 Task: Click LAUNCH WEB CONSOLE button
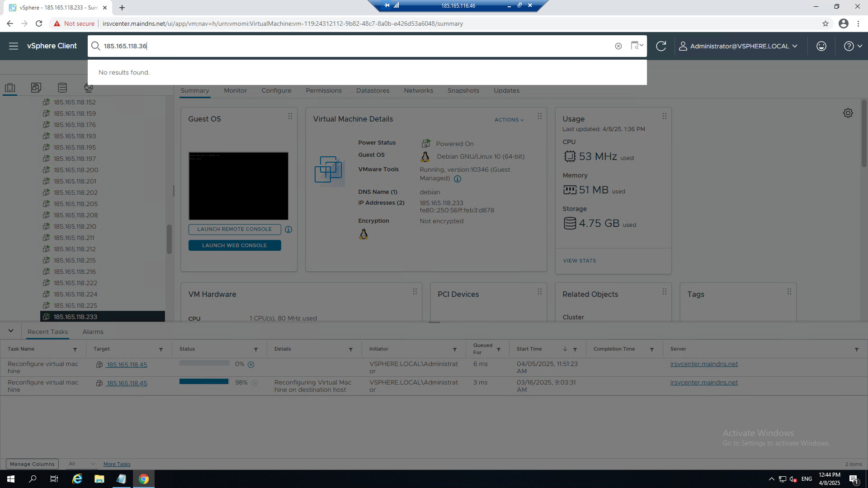(x=234, y=245)
